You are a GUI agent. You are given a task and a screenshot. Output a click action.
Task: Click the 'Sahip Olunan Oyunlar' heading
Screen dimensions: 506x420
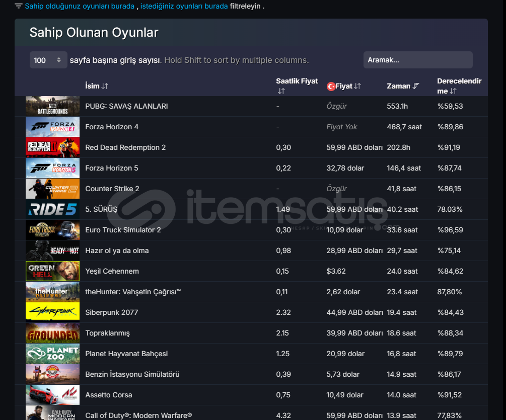94,32
